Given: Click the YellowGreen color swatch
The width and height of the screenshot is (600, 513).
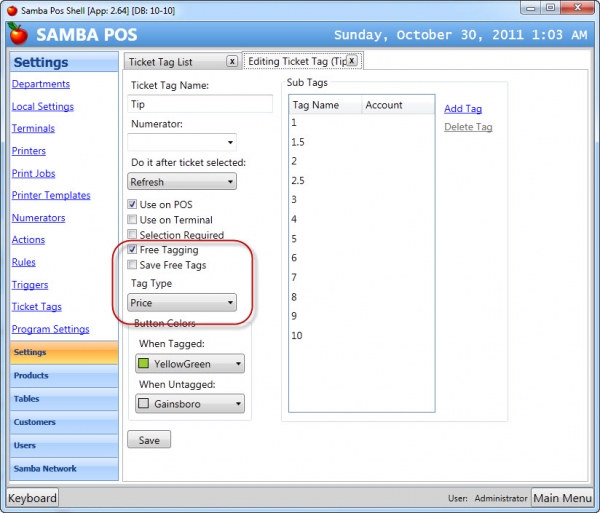Looking at the screenshot, I should click(x=143, y=363).
